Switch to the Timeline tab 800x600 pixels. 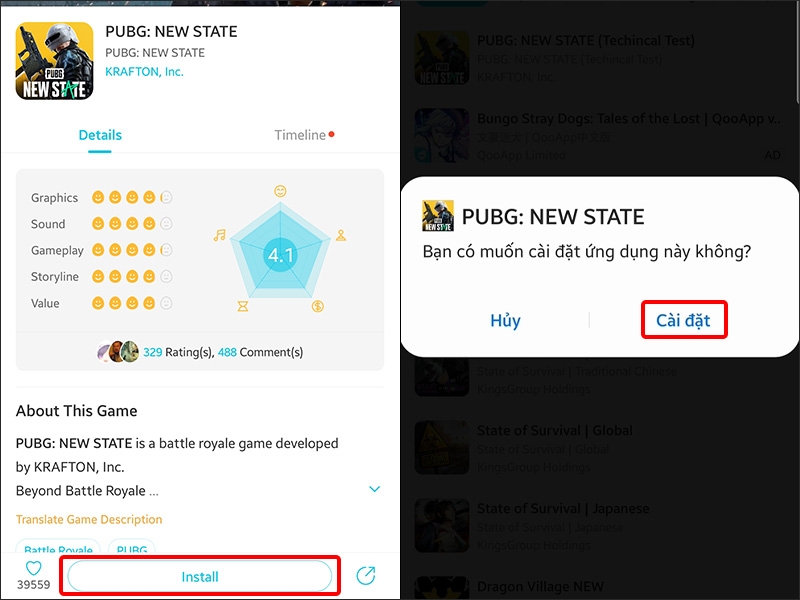(x=298, y=134)
